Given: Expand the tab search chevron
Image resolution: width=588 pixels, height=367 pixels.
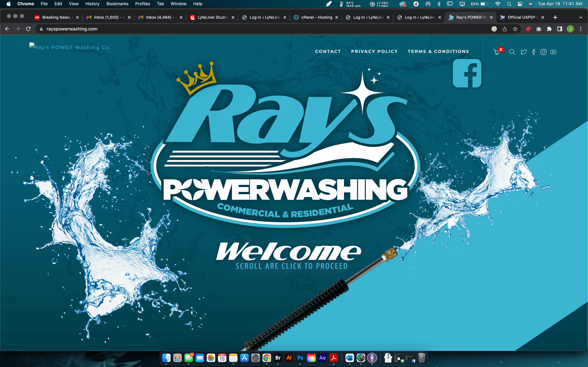Looking at the screenshot, I should click(x=581, y=18).
